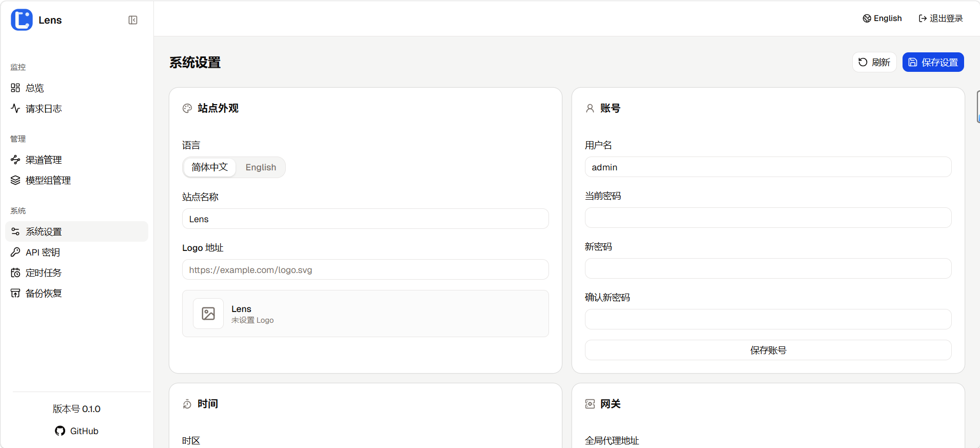Screen dimensions: 980x448
Task: Click the logo preview image placeholder icon
Action: pos(208,314)
